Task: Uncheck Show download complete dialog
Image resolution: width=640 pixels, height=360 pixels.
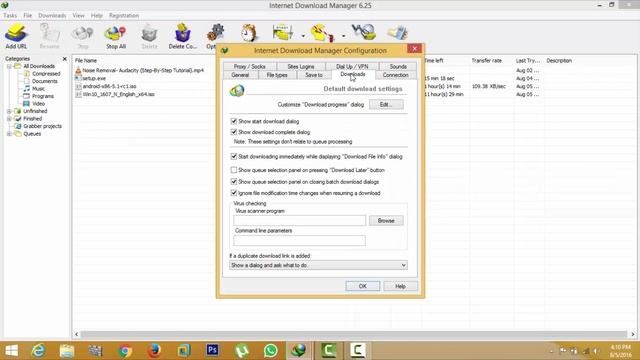Action: click(x=234, y=132)
